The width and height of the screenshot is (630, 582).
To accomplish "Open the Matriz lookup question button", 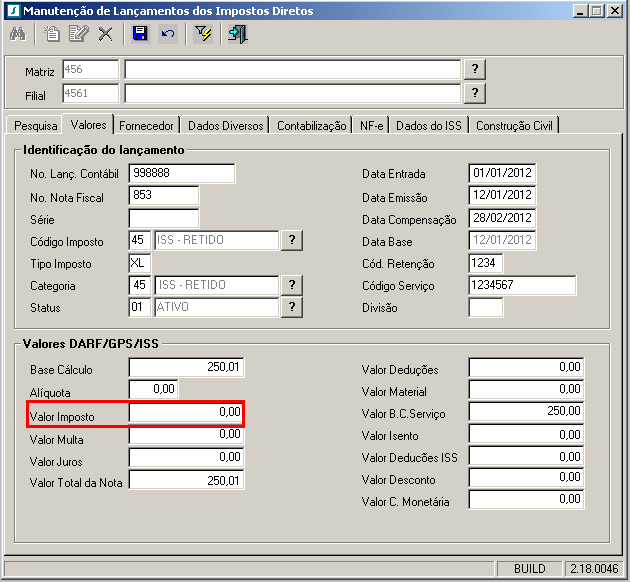I will [x=475, y=69].
